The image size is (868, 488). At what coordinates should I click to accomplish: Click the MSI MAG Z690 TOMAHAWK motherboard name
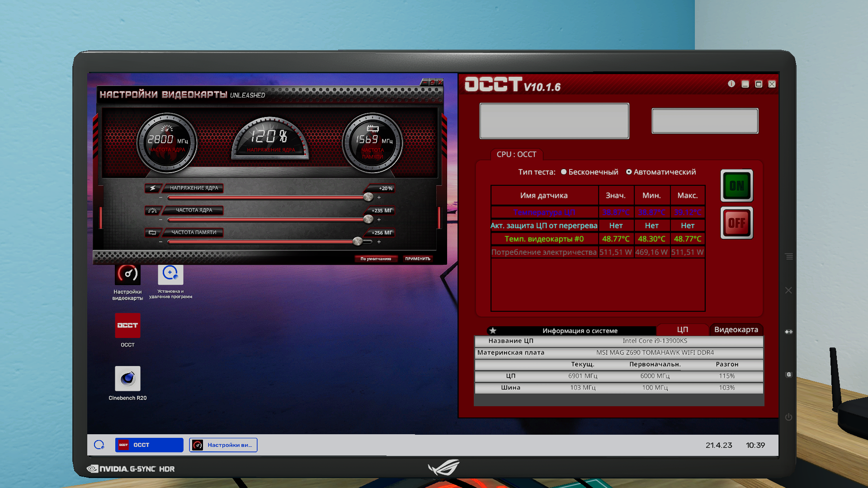(655, 353)
